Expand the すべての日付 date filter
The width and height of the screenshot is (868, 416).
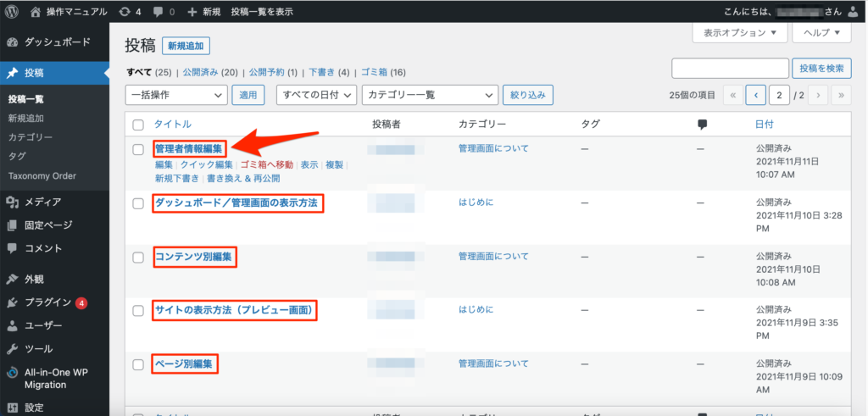[316, 96]
